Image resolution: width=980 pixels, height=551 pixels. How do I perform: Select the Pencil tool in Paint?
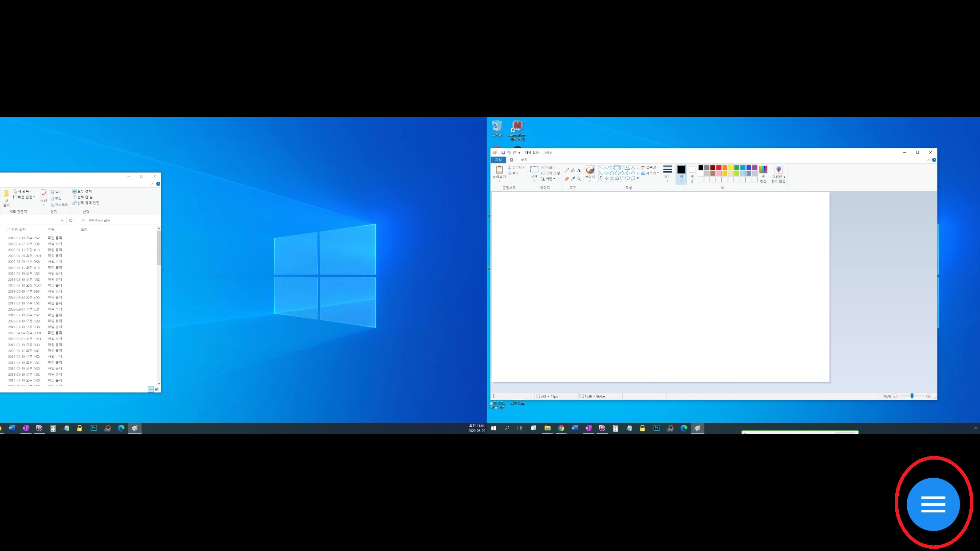click(x=567, y=170)
